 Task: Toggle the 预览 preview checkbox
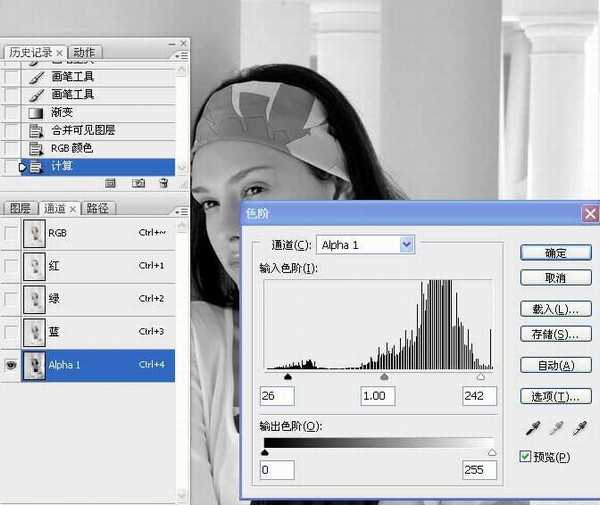coord(526,457)
